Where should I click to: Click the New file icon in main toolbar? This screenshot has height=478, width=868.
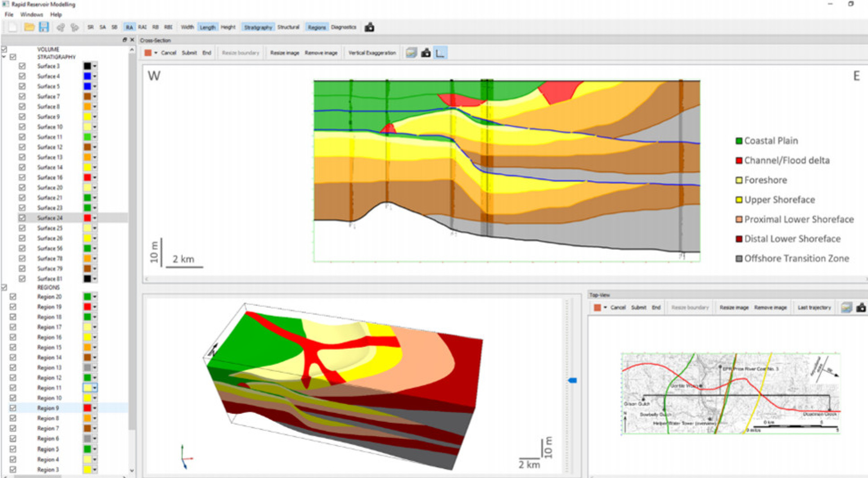13,27
